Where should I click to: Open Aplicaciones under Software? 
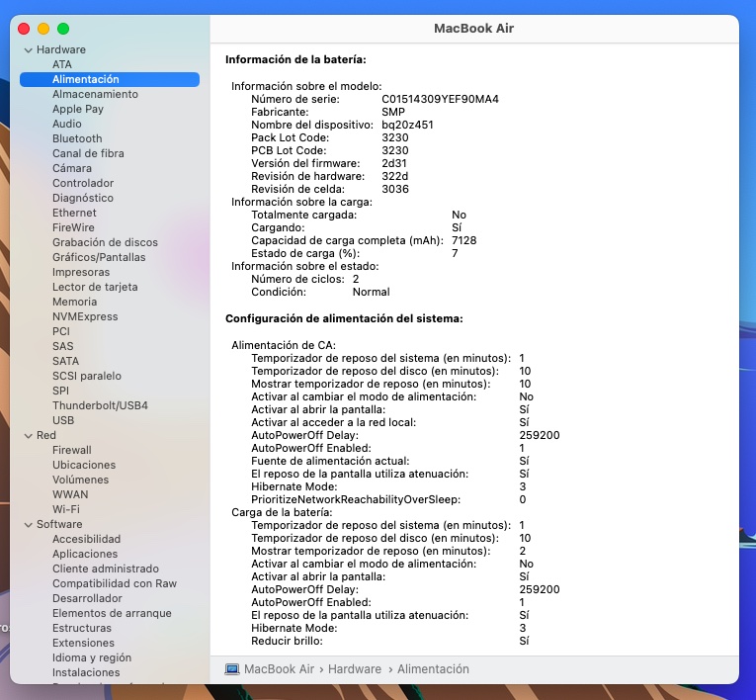coord(85,554)
